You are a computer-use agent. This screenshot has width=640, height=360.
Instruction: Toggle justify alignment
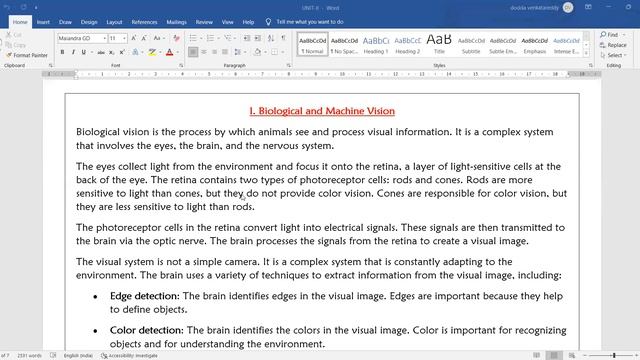point(225,52)
